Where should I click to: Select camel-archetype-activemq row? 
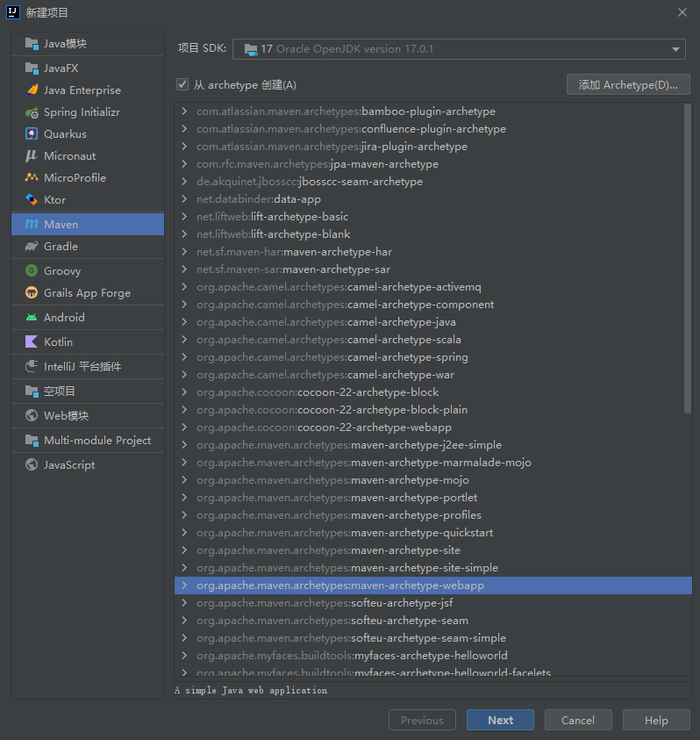coord(429,287)
